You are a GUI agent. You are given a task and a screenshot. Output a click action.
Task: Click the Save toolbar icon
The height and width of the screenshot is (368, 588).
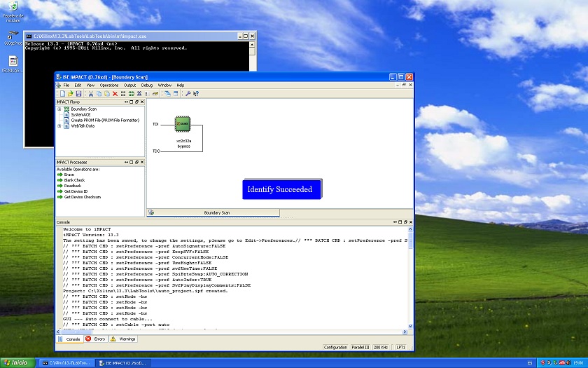point(78,93)
